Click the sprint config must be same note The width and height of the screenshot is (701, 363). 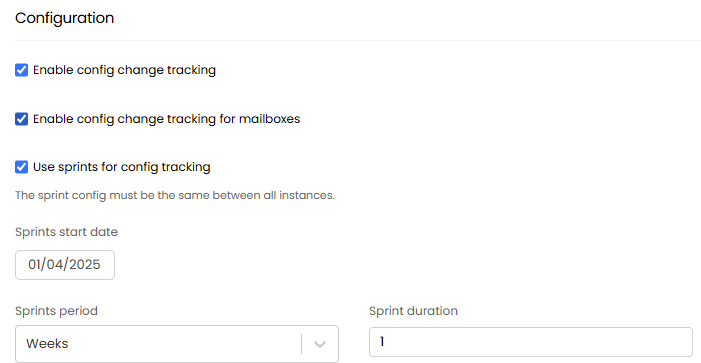coord(175,195)
